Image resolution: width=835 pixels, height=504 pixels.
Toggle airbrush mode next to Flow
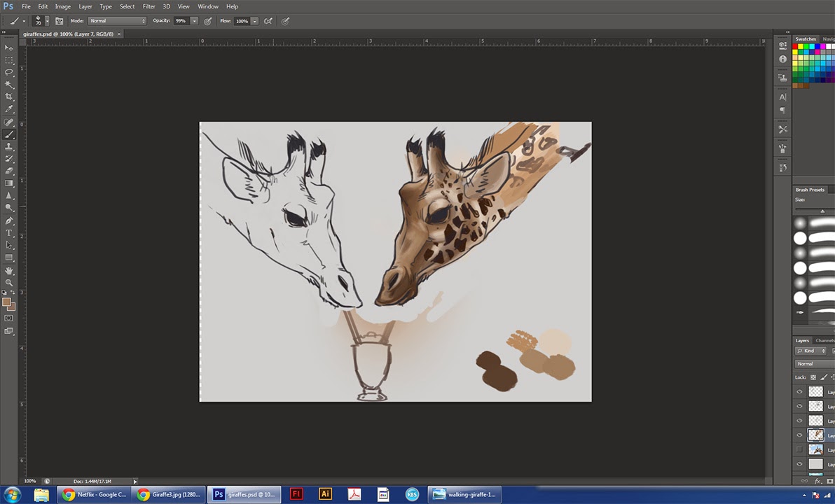click(268, 21)
